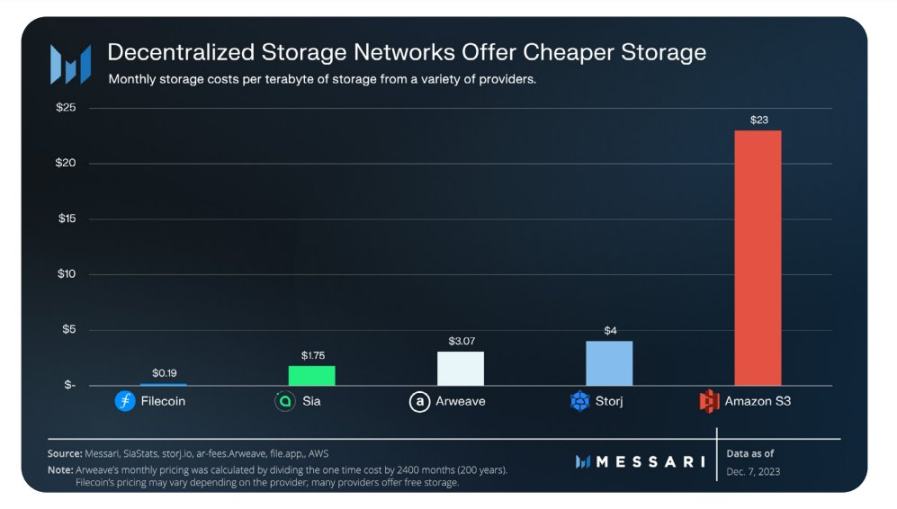Click the Dec. 7, 2023 date
This screenshot has width=897, height=509.
pyautogui.click(x=756, y=471)
